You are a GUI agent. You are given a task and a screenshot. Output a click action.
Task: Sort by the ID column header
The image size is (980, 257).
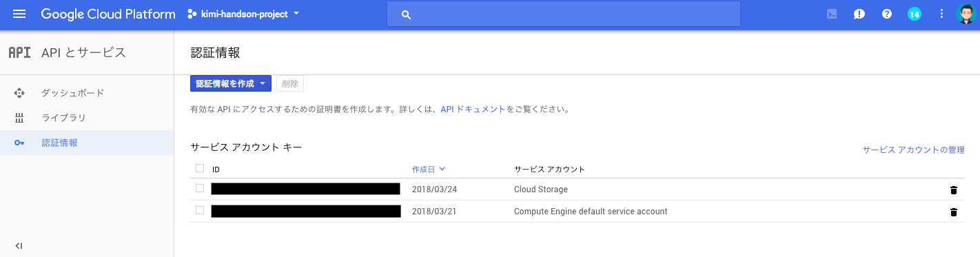coord(216,169)
